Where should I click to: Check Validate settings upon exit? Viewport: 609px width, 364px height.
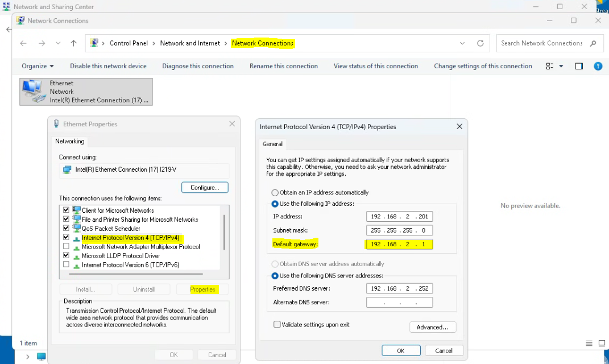click(x=277, y=324)
